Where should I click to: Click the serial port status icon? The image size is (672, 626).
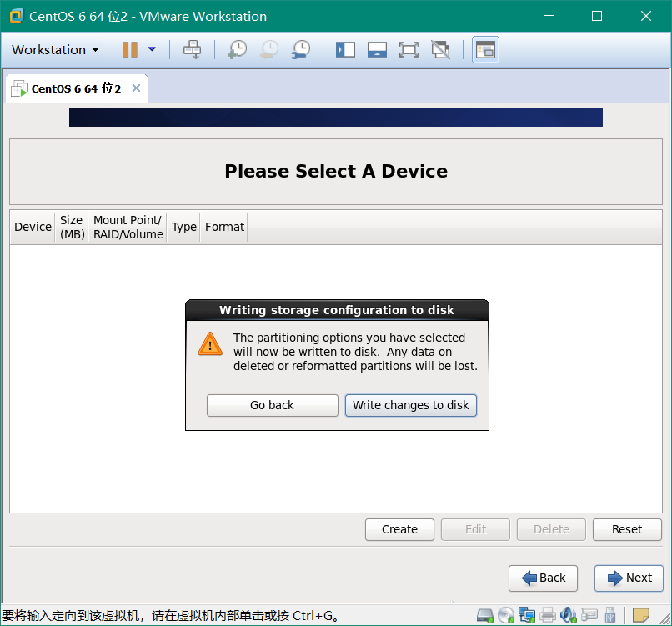pos(589,616)
